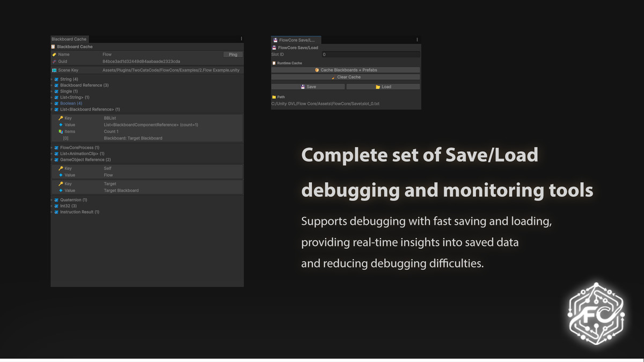The width and height of the screenshot is (644, 362).
Task: Click the key icon of the Target Key row
Action: click(61, 184)
